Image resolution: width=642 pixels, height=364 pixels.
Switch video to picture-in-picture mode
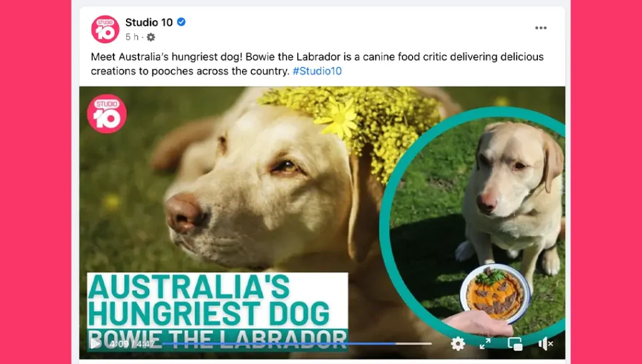point(515,344)
